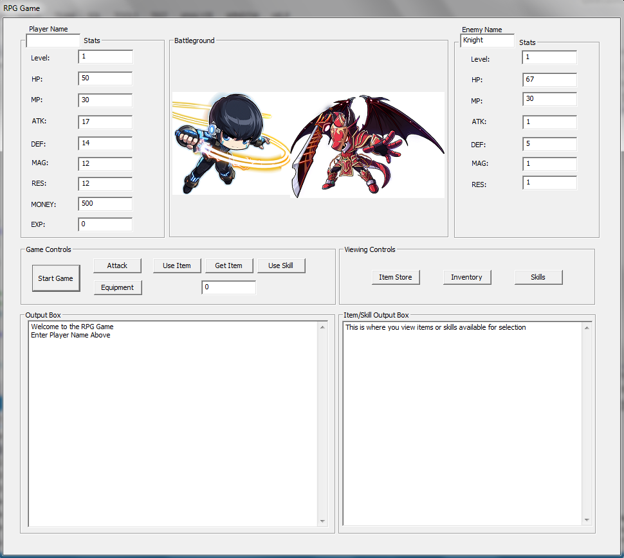View the Skills list
Screen dimensions: 624x558
(538, 277)
